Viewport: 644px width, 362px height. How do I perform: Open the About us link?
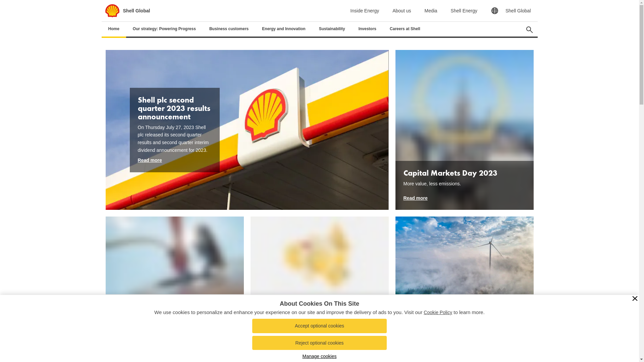tap(401, 11)
